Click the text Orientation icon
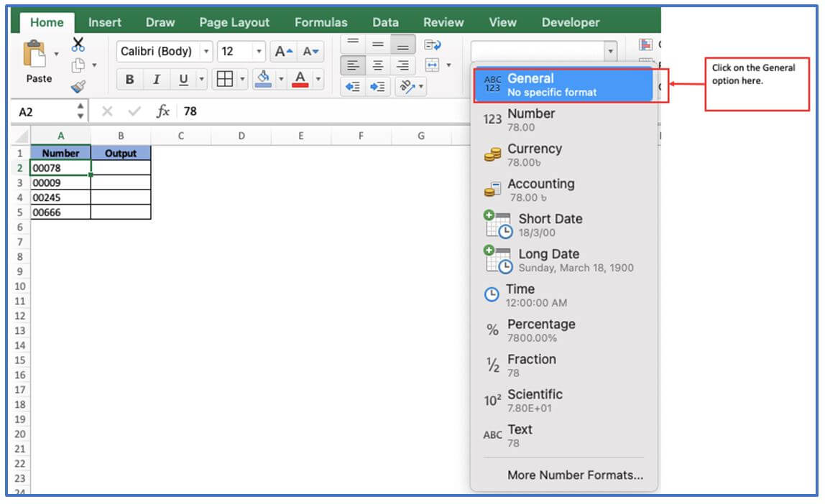Screen dimensions: 825x504 tap(407, 86)
